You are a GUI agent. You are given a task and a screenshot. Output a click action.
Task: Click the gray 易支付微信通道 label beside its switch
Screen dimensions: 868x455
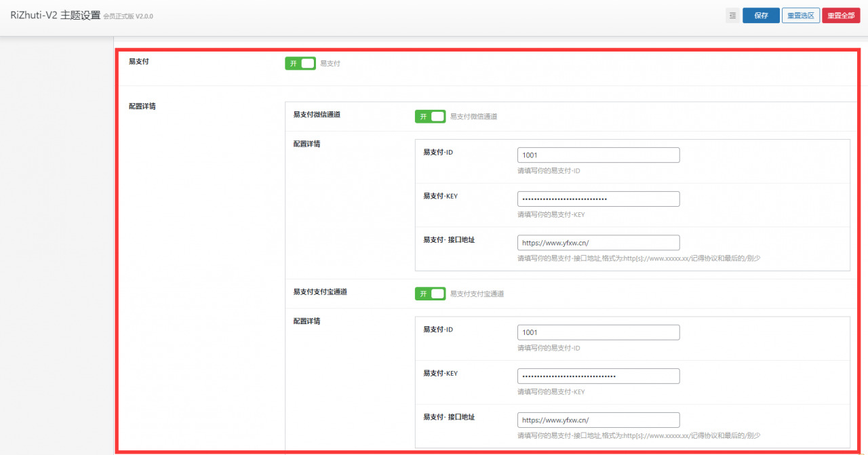473,117
